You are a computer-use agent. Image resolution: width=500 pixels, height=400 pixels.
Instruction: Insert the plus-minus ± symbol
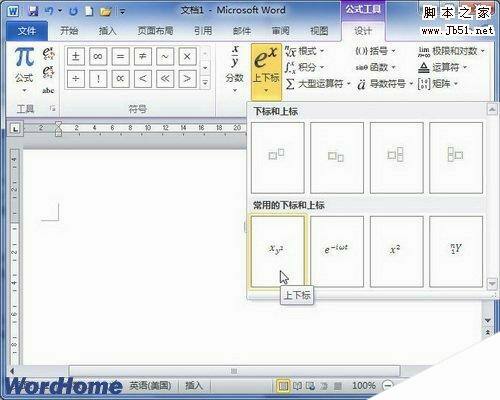click(76, 56)
